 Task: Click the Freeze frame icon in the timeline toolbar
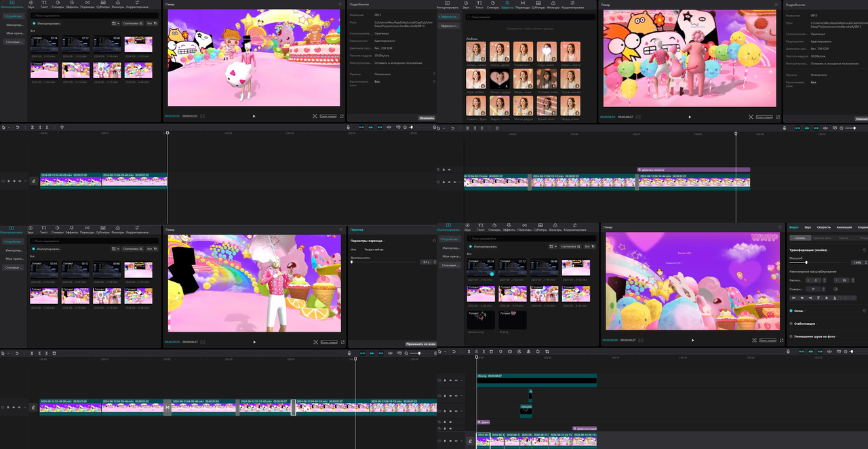tap(510, 351)
